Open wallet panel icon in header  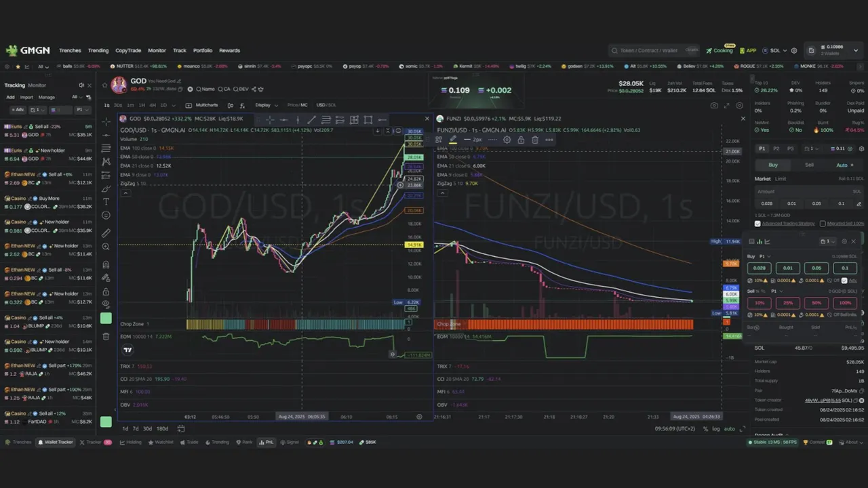pyautogui.click(x=811, y=50)
